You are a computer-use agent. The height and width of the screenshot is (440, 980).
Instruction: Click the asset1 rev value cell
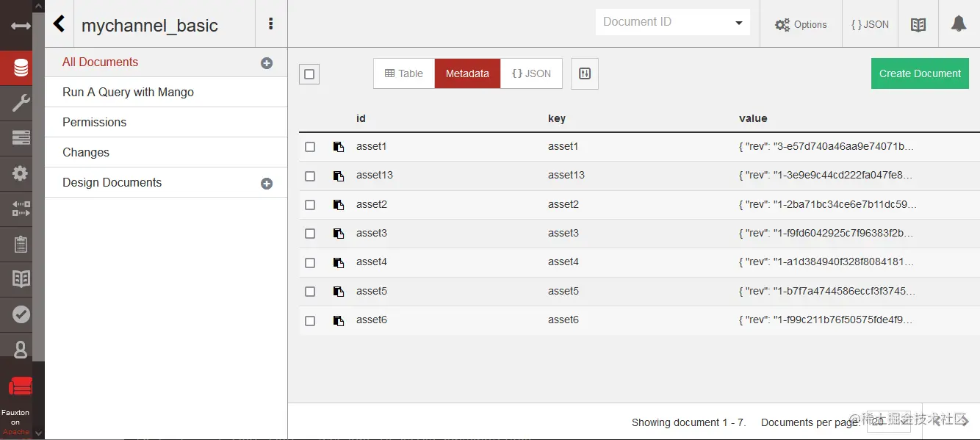826,147
